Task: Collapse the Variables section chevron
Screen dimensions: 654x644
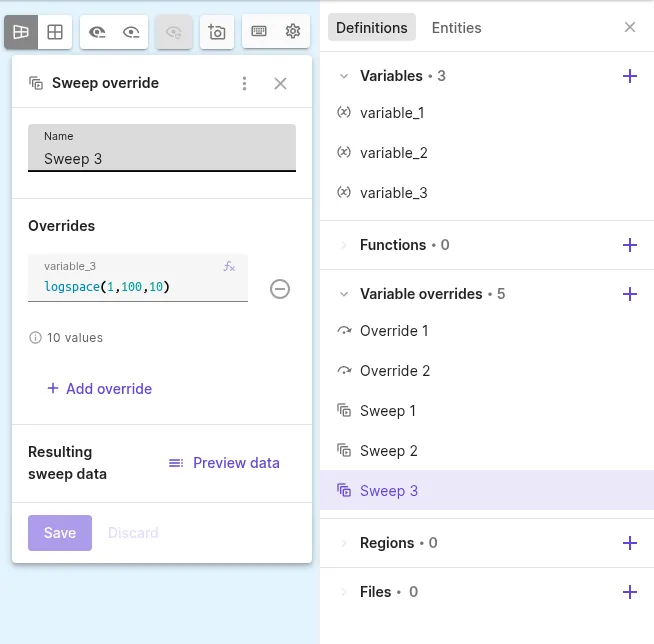Action: pyautogui.click(x=344, y=76)
